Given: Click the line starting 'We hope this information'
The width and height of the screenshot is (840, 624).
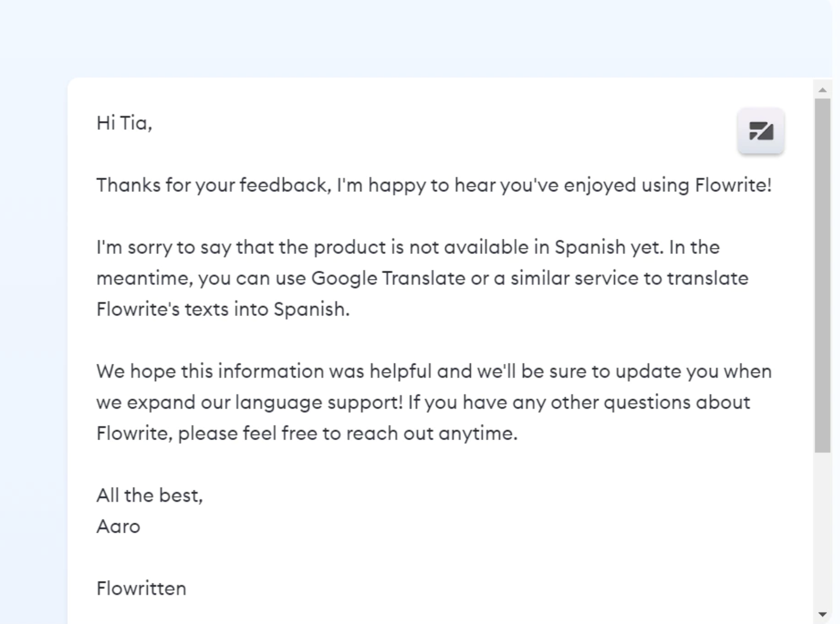Looking at the screenshot, I should coord(434,371).
